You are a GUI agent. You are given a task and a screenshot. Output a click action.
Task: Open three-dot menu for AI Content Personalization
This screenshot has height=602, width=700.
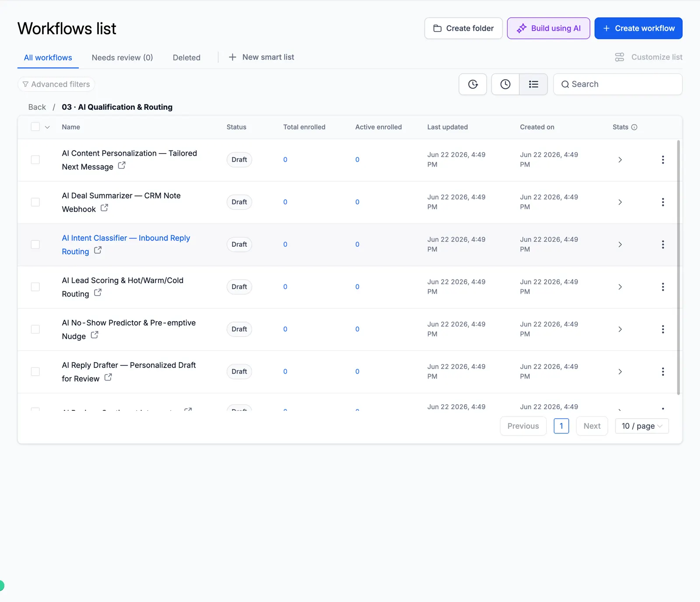(663, 160)
